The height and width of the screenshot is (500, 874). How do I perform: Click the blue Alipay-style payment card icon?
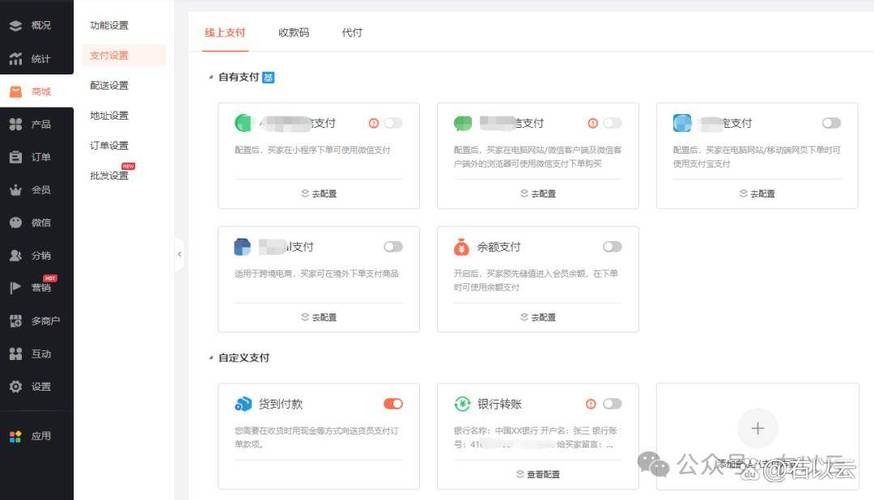(x=682, y=123)
